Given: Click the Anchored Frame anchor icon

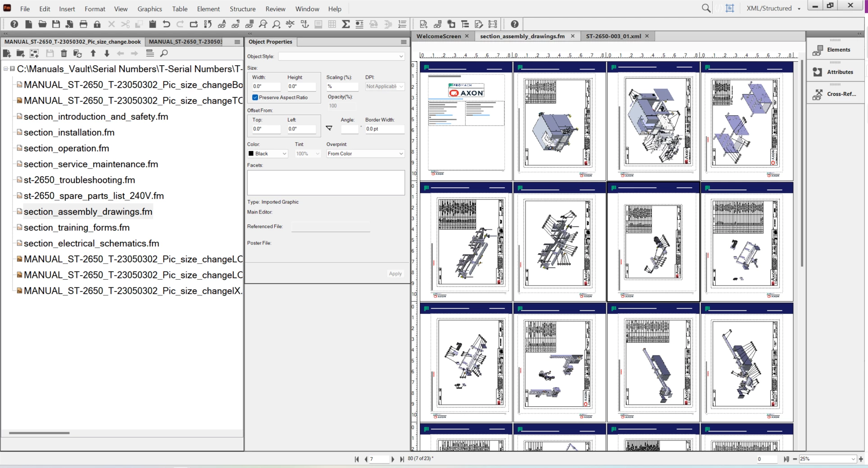Looking at the screenshot, I should pos(304,24).
